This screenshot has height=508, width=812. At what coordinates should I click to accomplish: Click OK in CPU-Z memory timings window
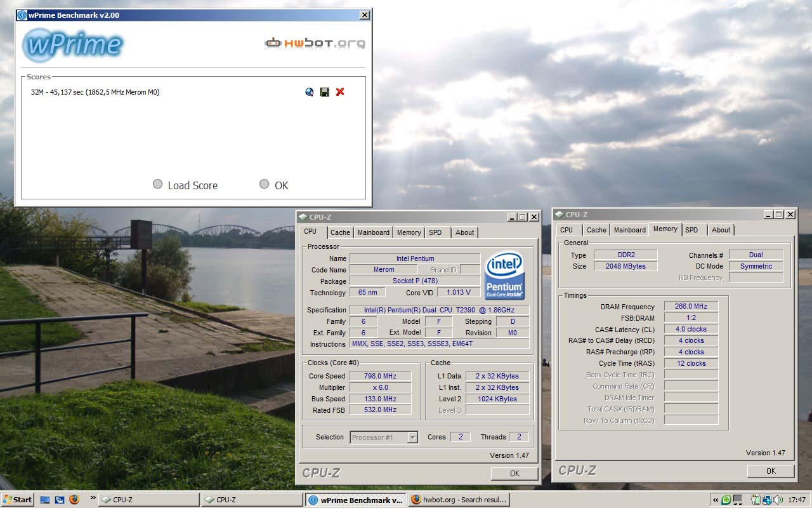771,471
